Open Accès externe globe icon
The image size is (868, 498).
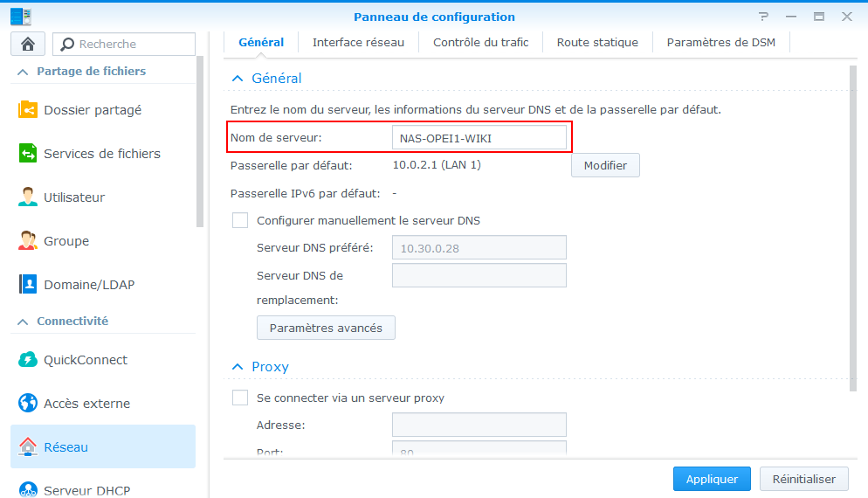[28, 404]
